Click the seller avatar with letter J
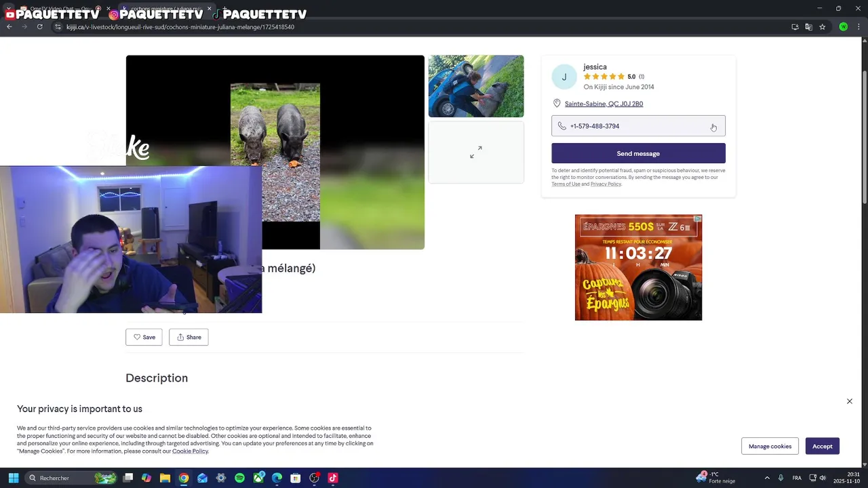 coord(564,77)
